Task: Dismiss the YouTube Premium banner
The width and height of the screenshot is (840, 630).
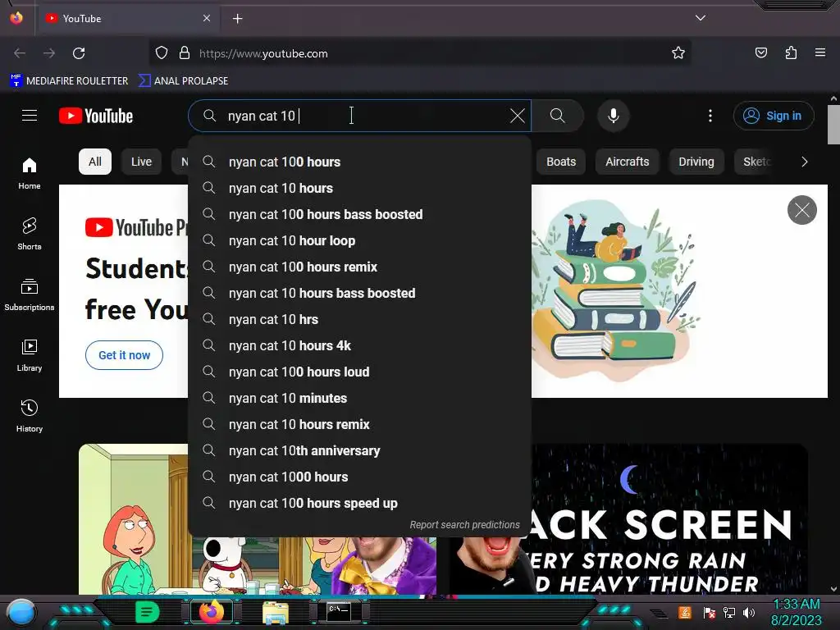Action: (802, 210)
